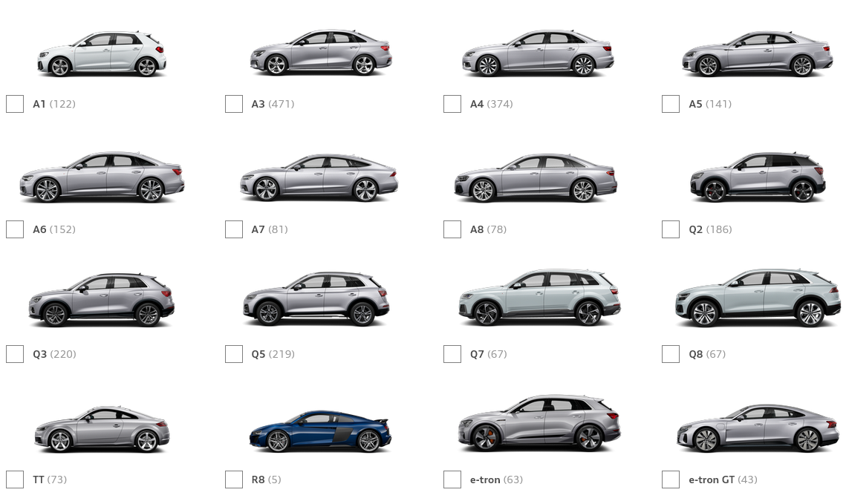Select the A5 checkbox
This screenshot has width=849, height=504.
click(671, 104)
